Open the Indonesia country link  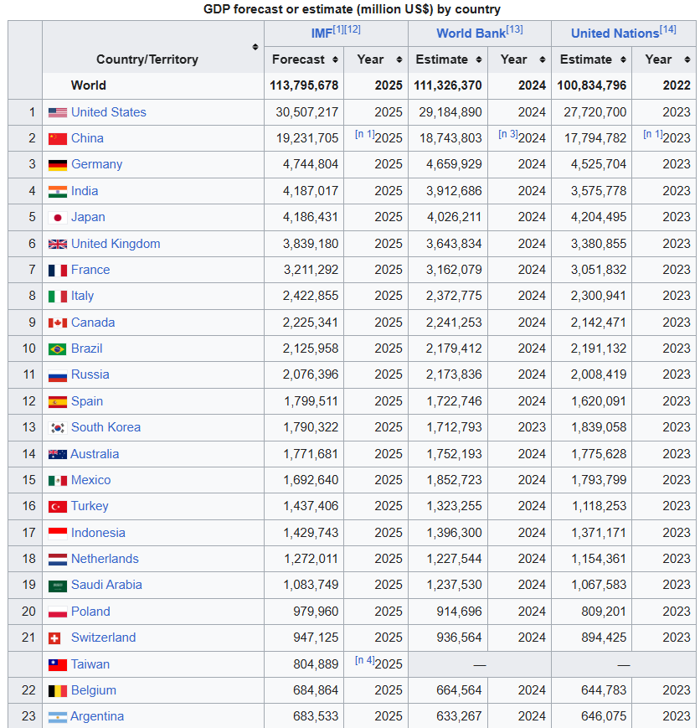(98, 533)
